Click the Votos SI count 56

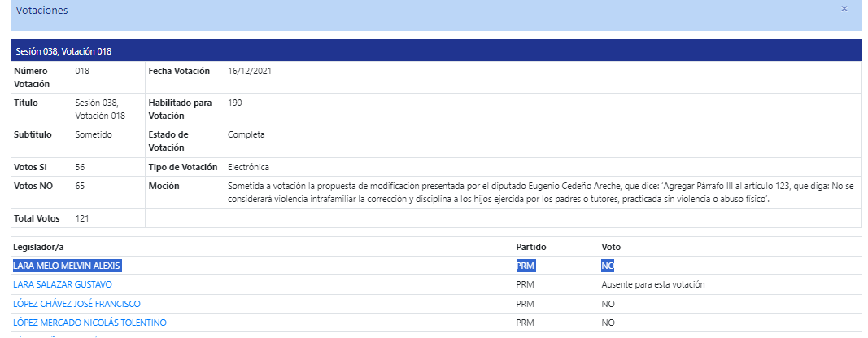(x=81, y=167)
